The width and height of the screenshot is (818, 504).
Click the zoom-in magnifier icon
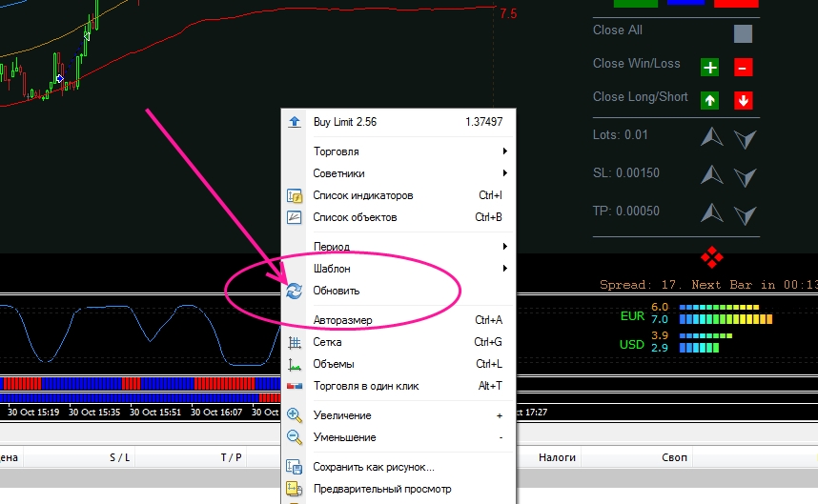tap(295, 415)
